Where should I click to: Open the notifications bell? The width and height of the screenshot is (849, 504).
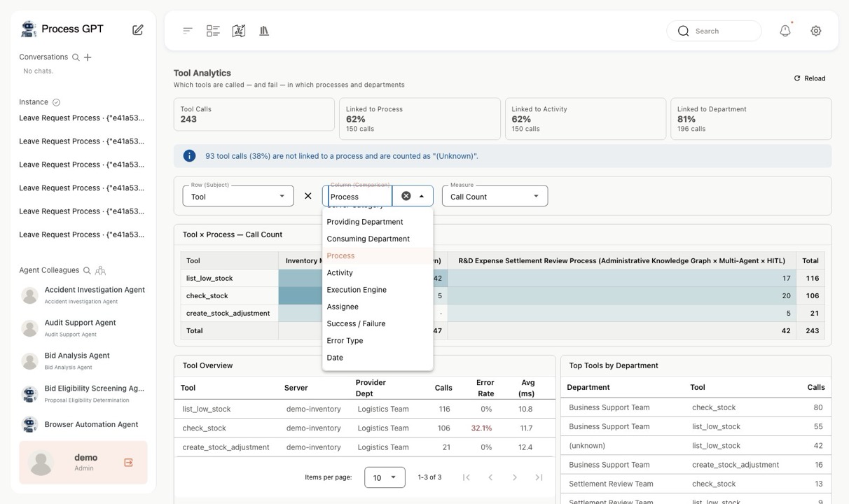(785, 31)
